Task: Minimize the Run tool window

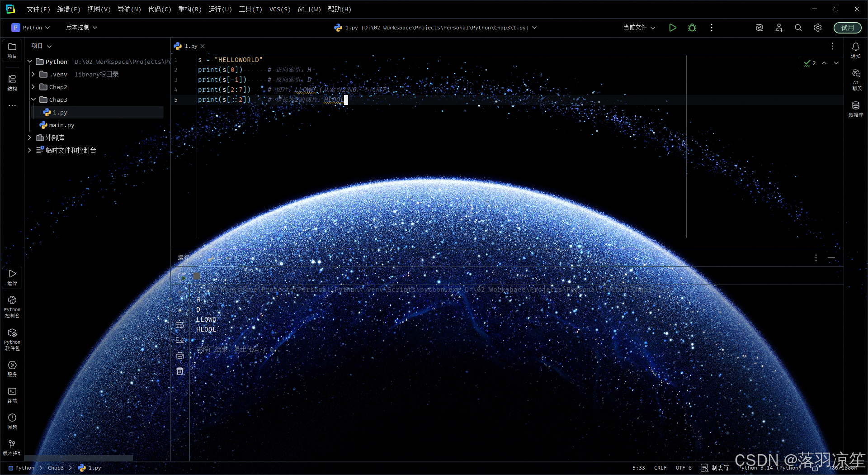Action: [x=831, y=258]
